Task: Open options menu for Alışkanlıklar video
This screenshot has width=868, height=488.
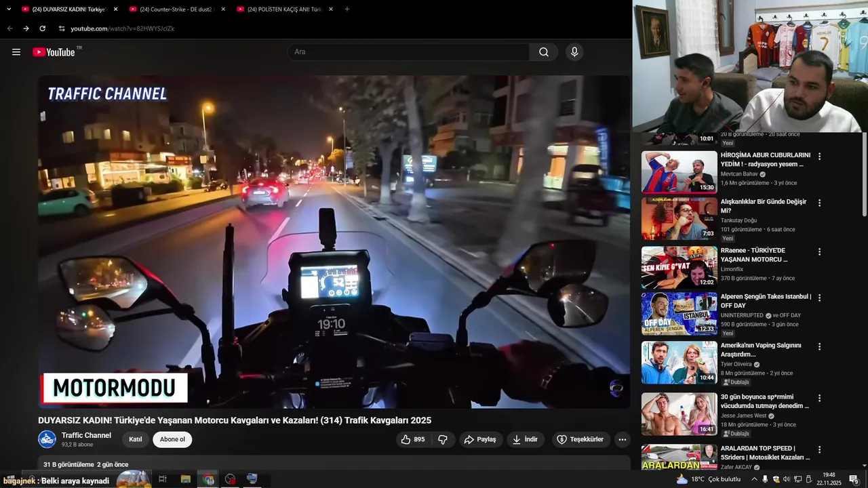Action: 819,203
